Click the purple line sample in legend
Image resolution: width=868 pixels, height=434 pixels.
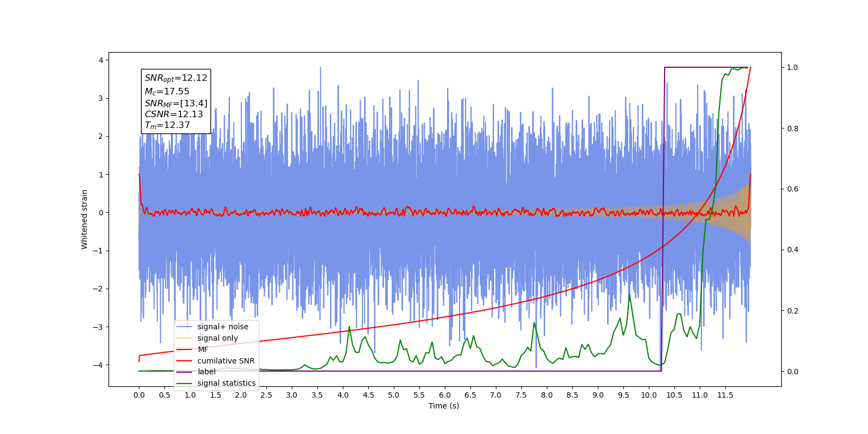click(184, 372)
